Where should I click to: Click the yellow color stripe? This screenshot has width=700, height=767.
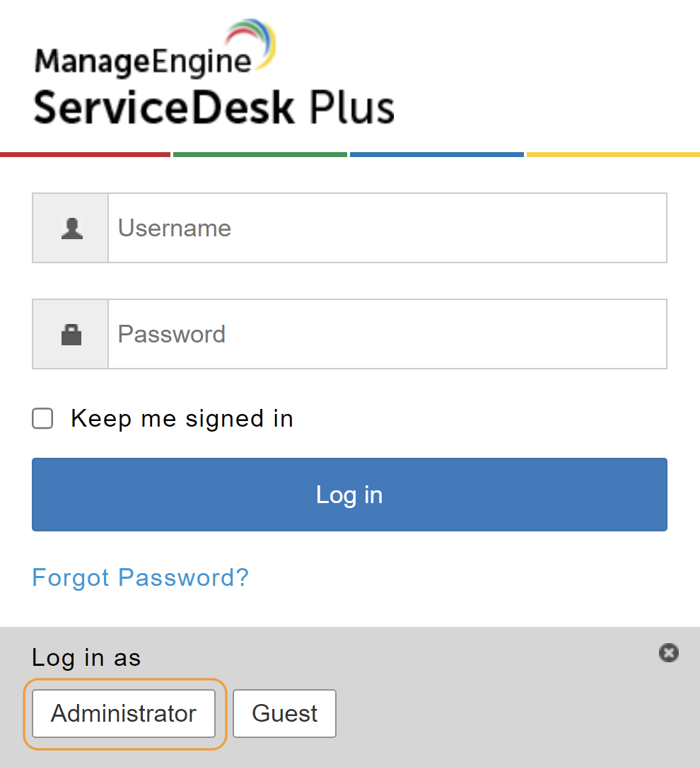point(612,154)
